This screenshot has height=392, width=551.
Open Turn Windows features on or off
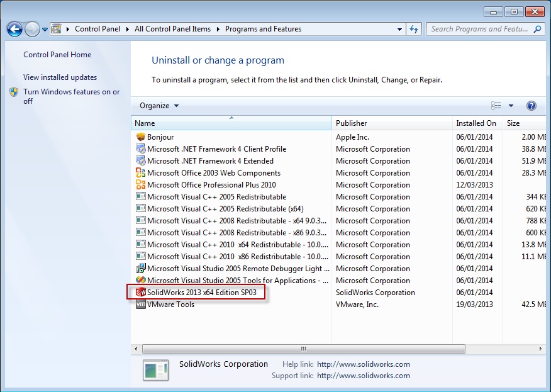click(x=71, y=96)
